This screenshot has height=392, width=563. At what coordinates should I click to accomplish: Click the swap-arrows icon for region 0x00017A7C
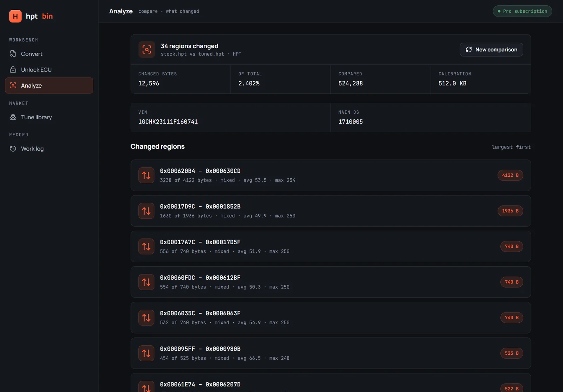146,246
